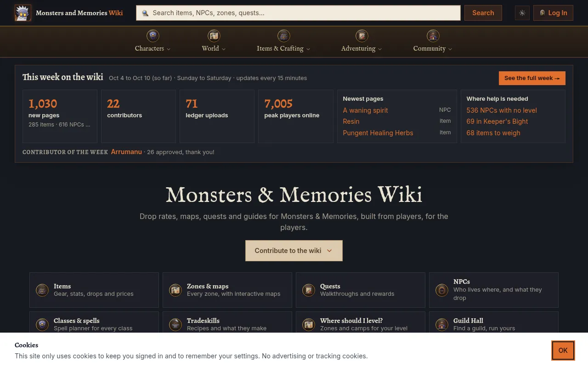The width and height of the screenshot is (588, 368).
Task: Open the A waning spirit page link
Action: (365, 110)
